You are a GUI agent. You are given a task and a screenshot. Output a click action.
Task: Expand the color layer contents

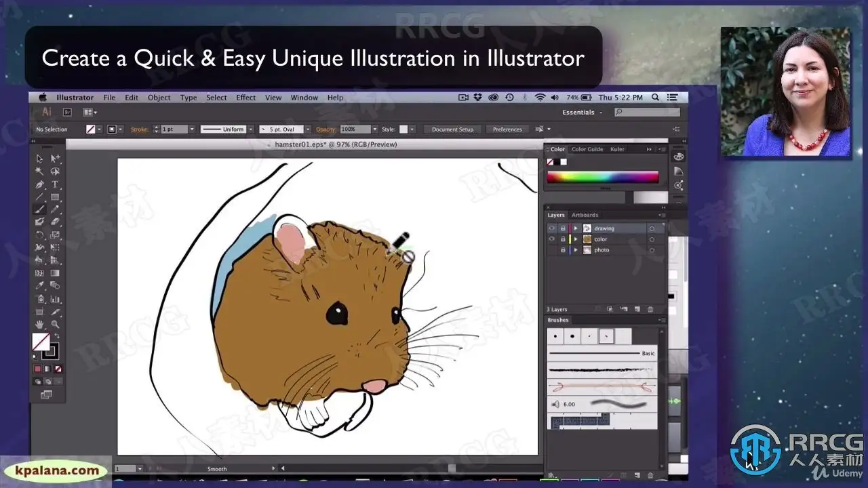[576, 239]
